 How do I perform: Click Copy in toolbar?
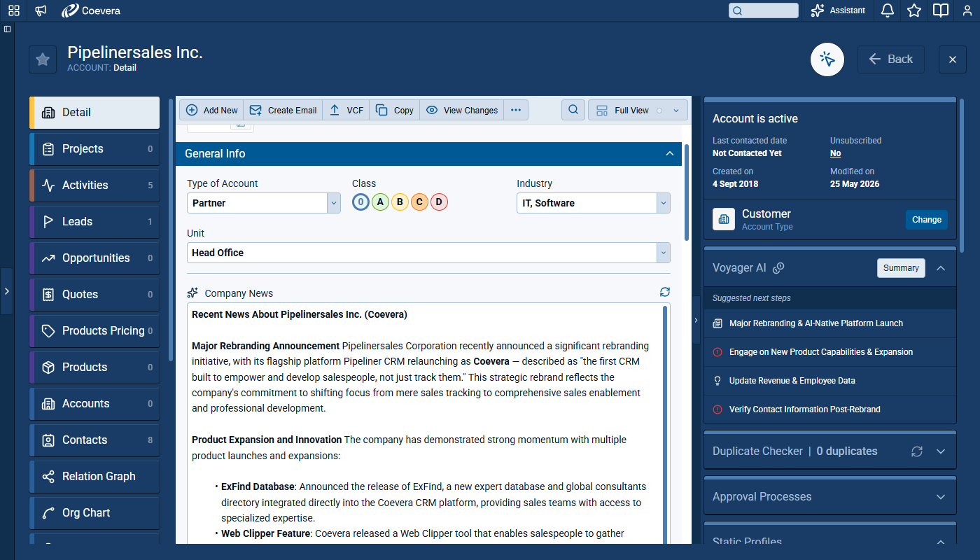[394, 110]
